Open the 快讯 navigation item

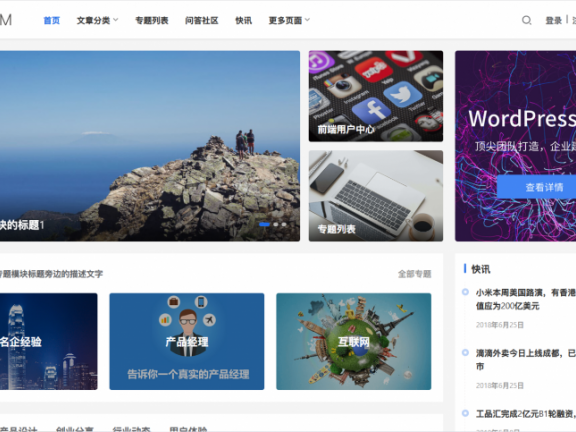pyautogui.click(x=244, y=21)
